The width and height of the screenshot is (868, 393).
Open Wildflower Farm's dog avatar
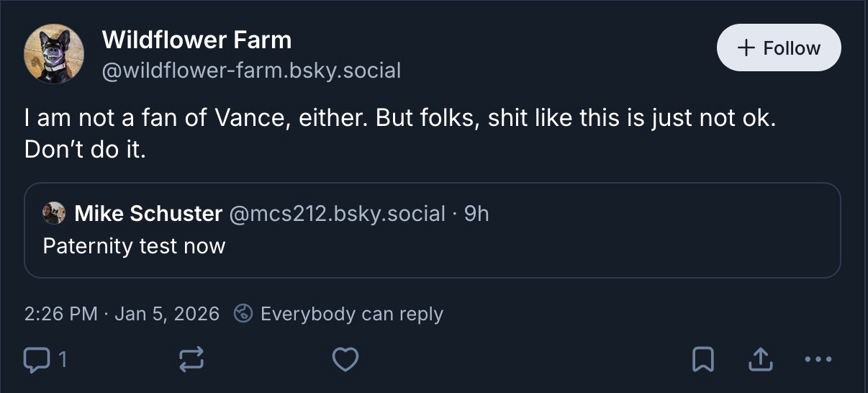click(54, 54)
